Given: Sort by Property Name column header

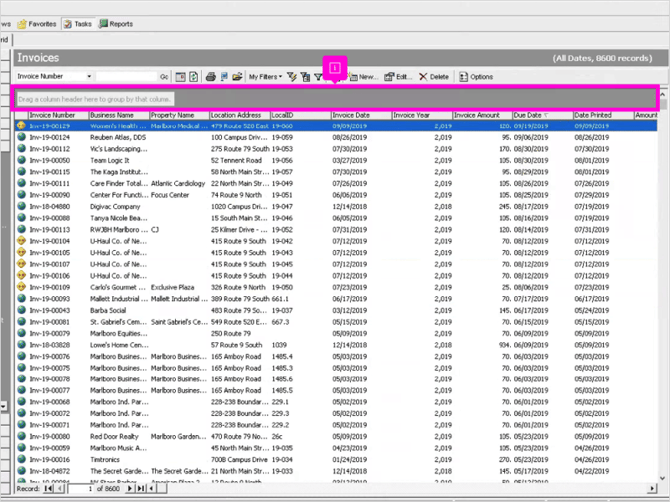Looking at the screenshot, I should tap(179, 115).
